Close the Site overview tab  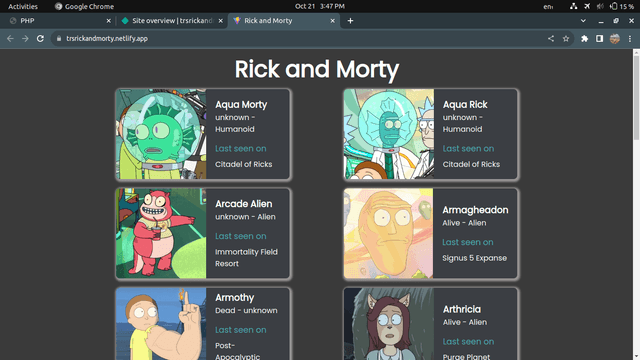point(221,21)
